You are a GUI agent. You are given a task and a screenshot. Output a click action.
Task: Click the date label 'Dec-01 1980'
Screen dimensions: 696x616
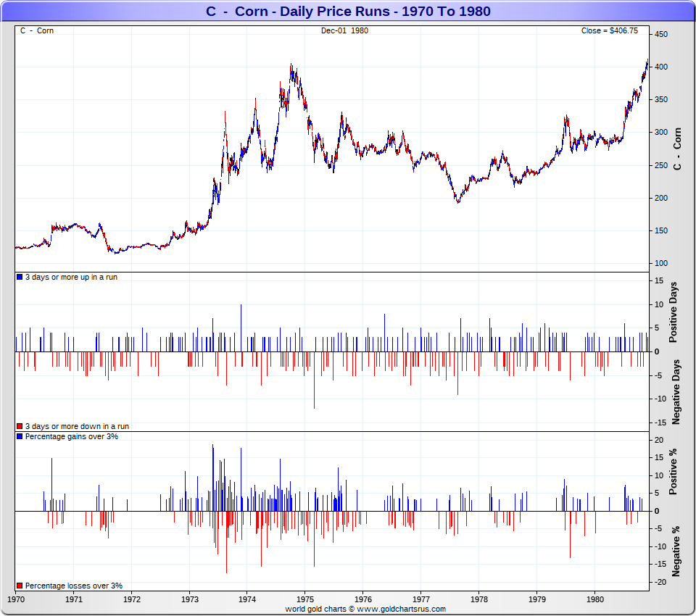tap(344, 30)
